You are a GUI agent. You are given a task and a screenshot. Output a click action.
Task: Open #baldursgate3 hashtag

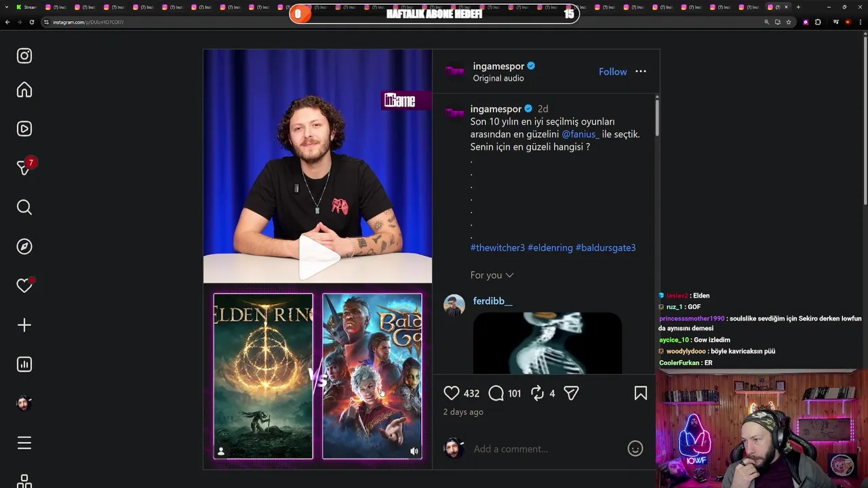(606, 248)
